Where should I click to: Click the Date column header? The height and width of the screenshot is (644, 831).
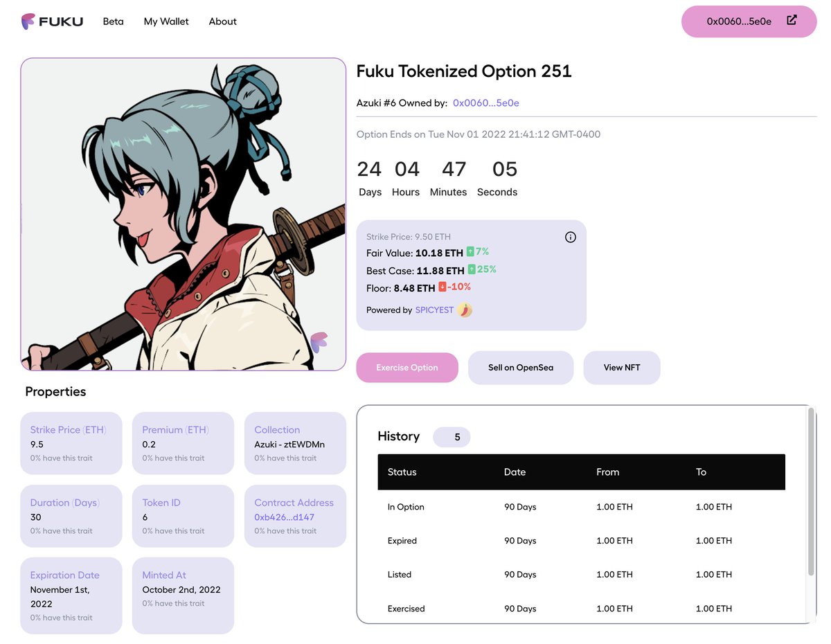tap(515, 472)
